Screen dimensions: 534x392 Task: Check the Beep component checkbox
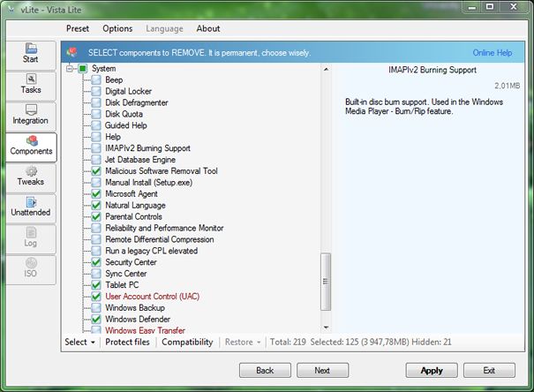pyautogui.click(x=96, y=79)
